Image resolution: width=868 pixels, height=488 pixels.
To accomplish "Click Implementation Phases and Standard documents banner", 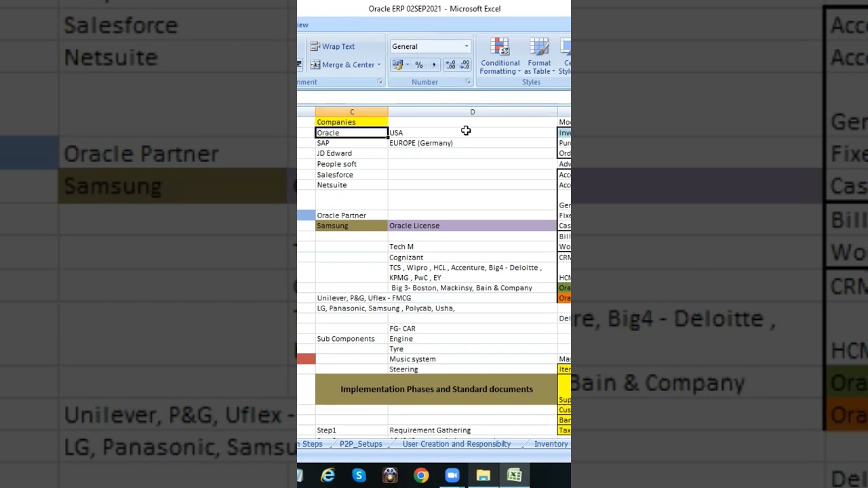I will (x=436, y=389).
